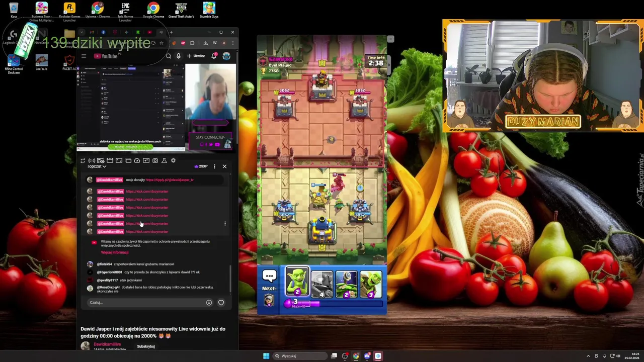This screenshot has height=362, width=644.
Task: Open the Chrome three-dot menu
Action: (233, 43)
